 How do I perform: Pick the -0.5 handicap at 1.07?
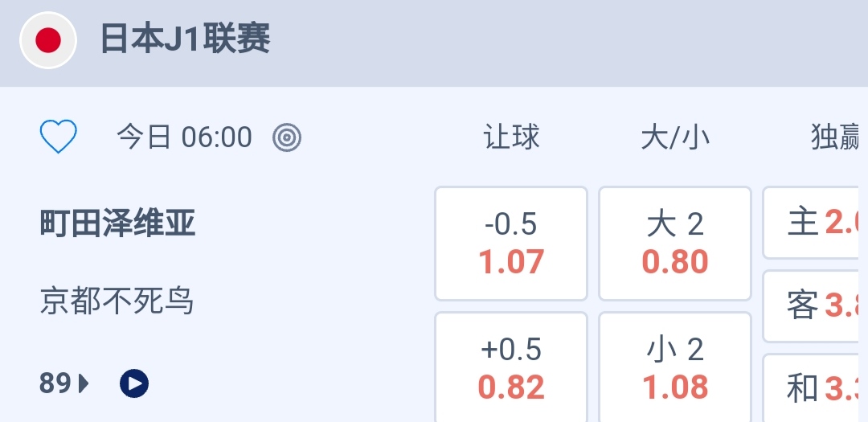[x=511, y=244]
